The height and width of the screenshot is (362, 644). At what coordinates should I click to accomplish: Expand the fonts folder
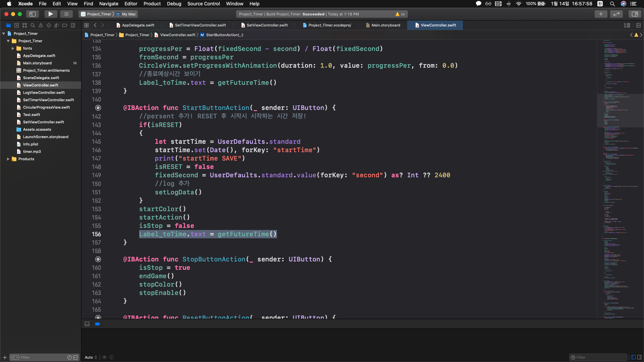point(13,48)
